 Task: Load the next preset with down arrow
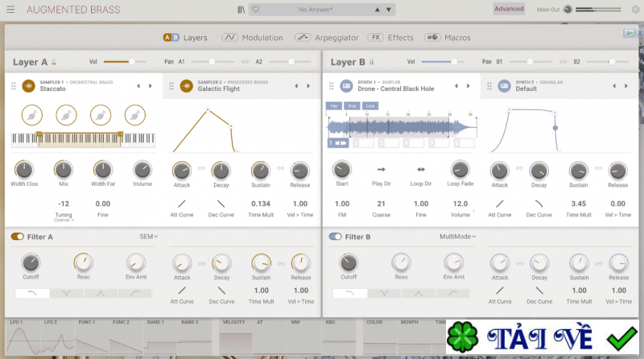pos(388,10)
